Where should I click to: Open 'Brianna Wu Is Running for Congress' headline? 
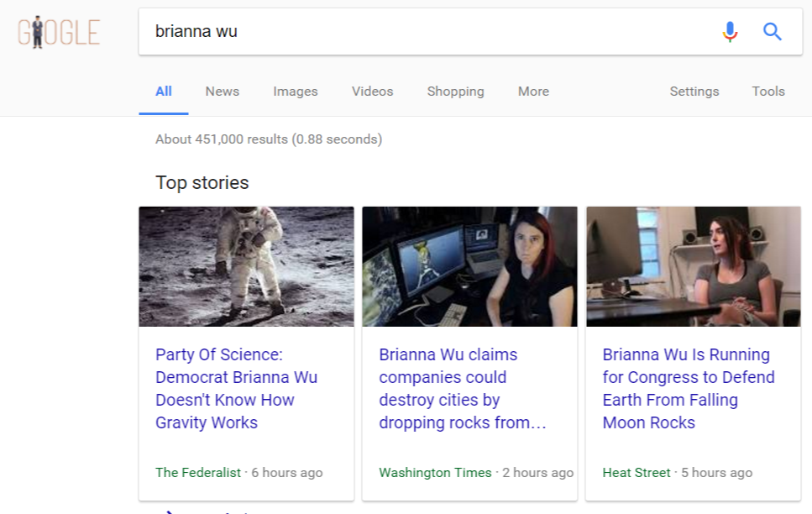tap(689, 389)
